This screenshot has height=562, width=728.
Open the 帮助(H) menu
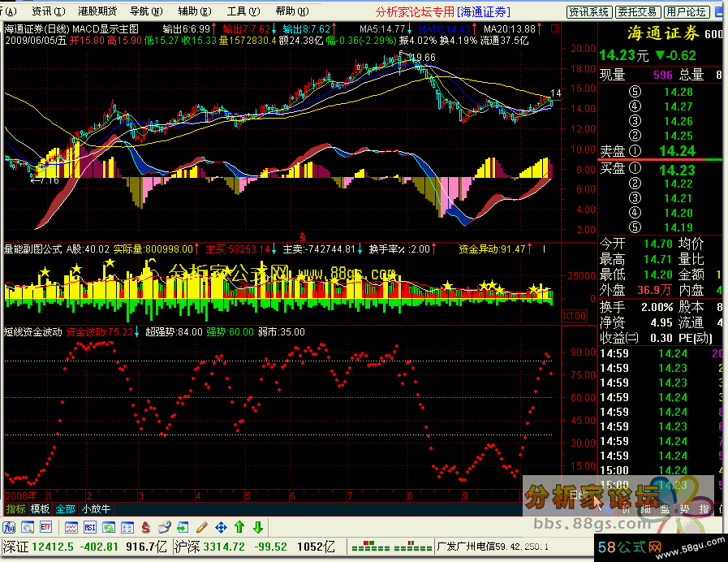tap(292, 11)
